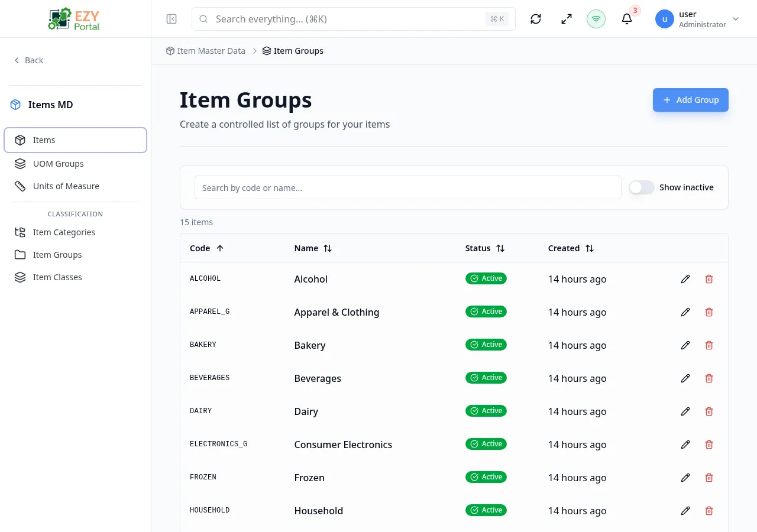Toggle Show inactive switch
Screen dimensions: 757x532
point(641,187)
